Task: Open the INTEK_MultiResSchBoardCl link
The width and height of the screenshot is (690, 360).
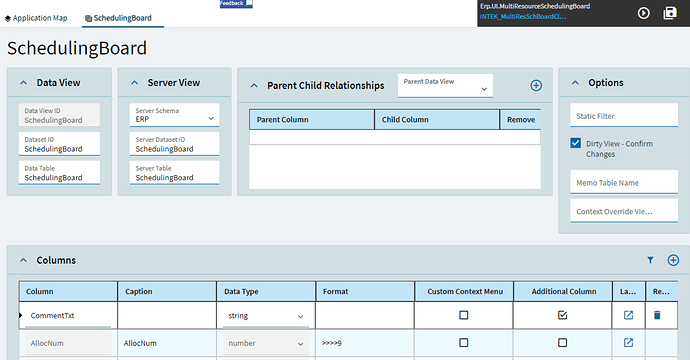Action: point(523,17)
